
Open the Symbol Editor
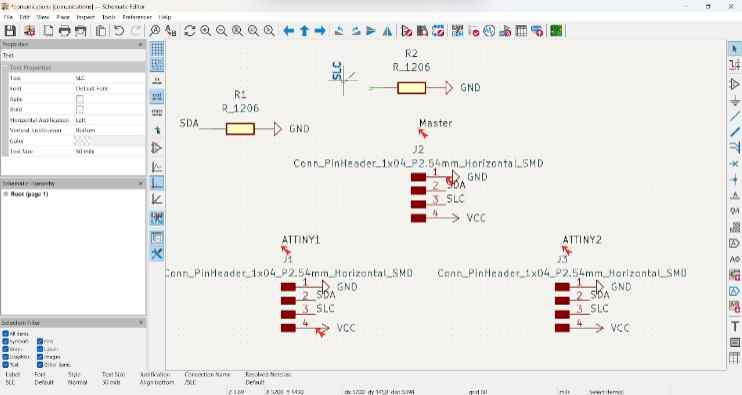406,31
